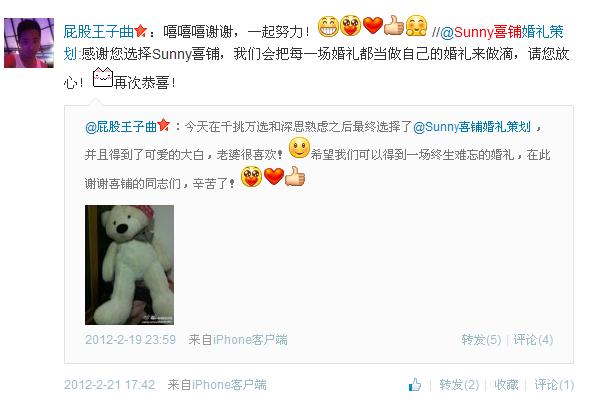Screen dimensions: 592x406
Task: Open 屁股王子曲 username link at top
Action: point(99,32)
